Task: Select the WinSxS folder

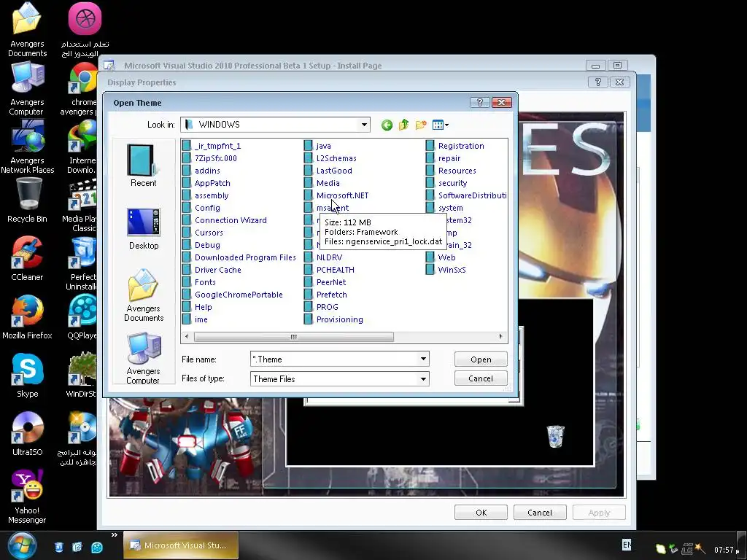Action: coord(446,270)
